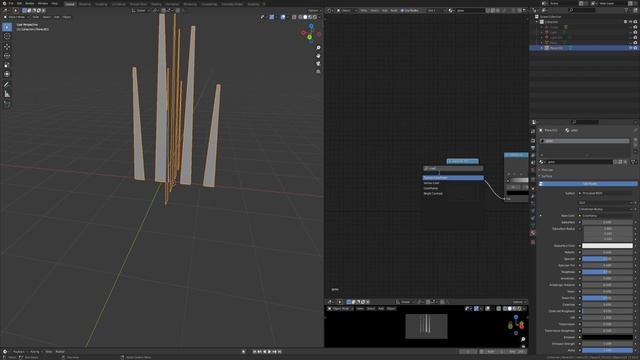Choose Bright Contrast from node search results

tap(433, 194)
